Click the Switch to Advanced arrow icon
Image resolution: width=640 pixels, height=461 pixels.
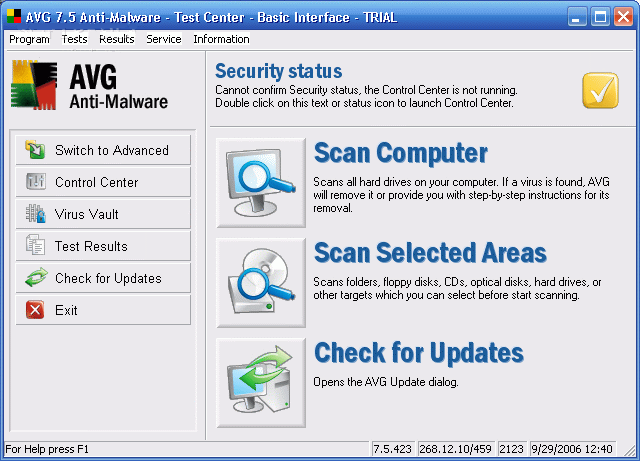click(35, 149)
